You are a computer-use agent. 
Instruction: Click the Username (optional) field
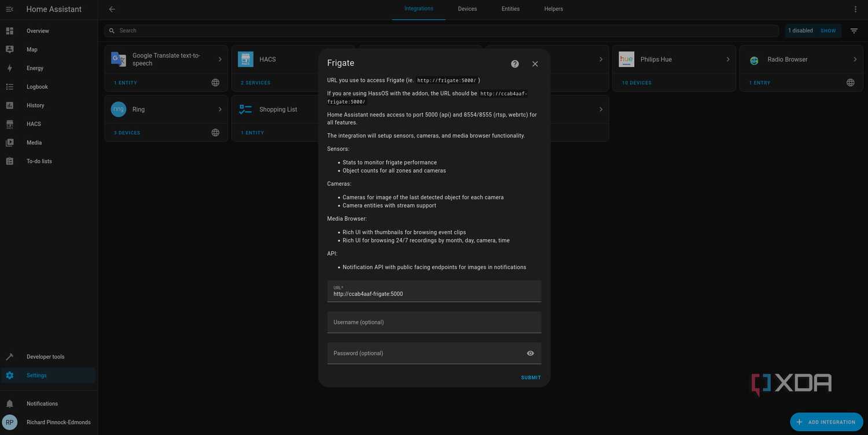[434, 322]
